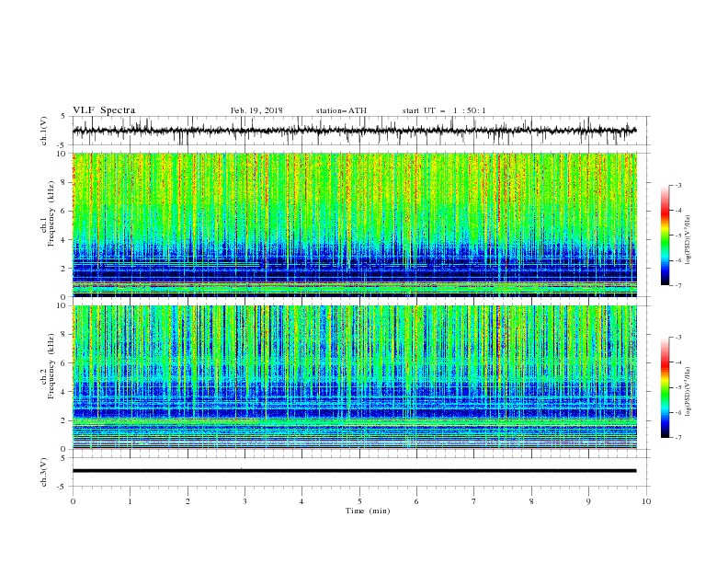Select the ch.1 spectrogram panel

coord(355,224)
